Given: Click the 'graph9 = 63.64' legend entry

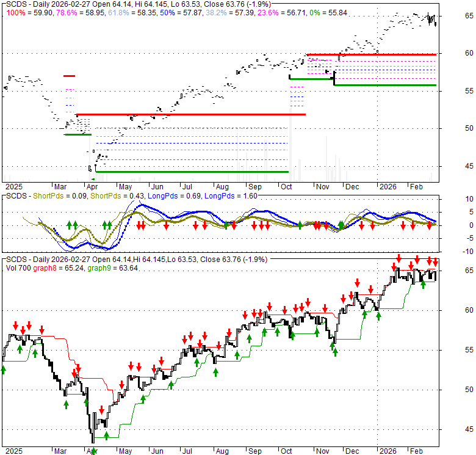Looking at the screenshot, I should [113, 268].
